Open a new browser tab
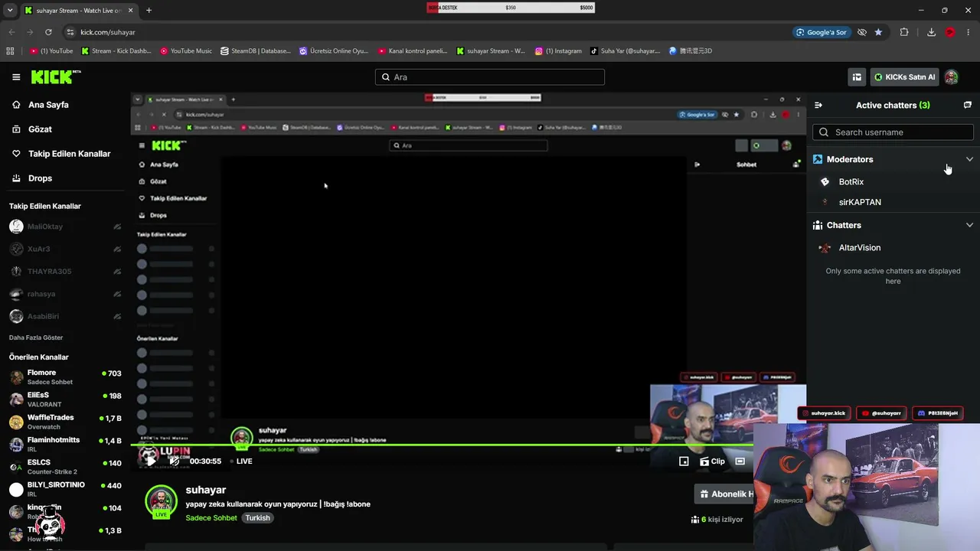The image size is (980, 551). click(x=149, y=11)
